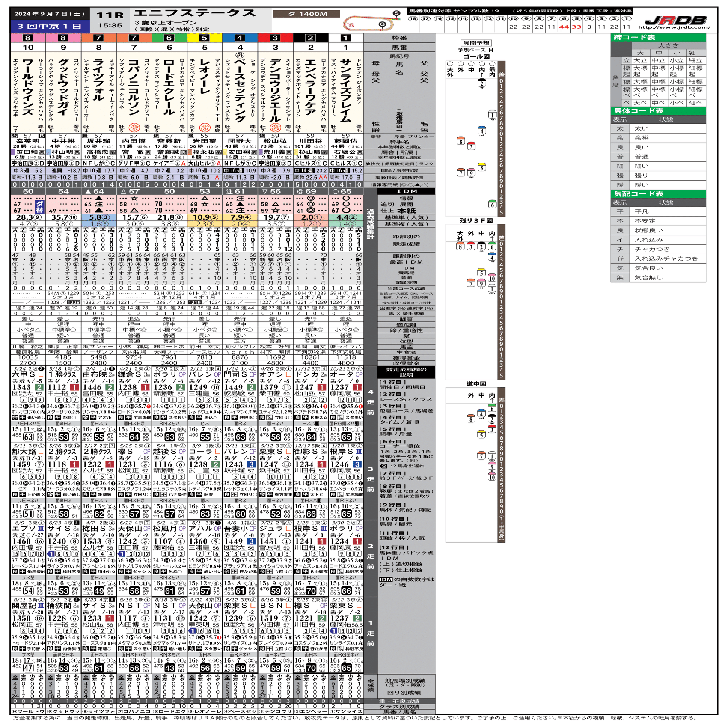Click horse 9 marker in 道中図
The width and height of the screenshot is (728, 728).
(492, 466)
